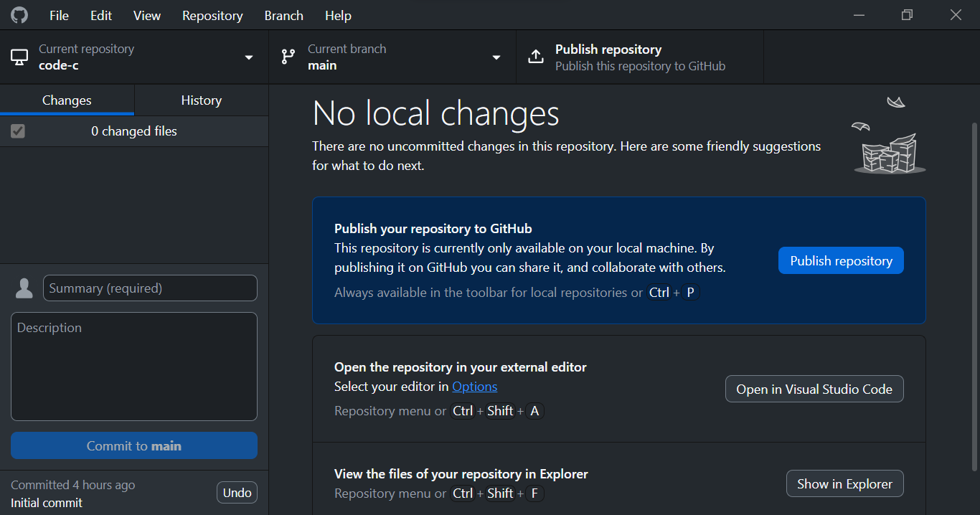Undo the Initial commit
Viewport: 980px width, 515px height.
click(237, 493)
